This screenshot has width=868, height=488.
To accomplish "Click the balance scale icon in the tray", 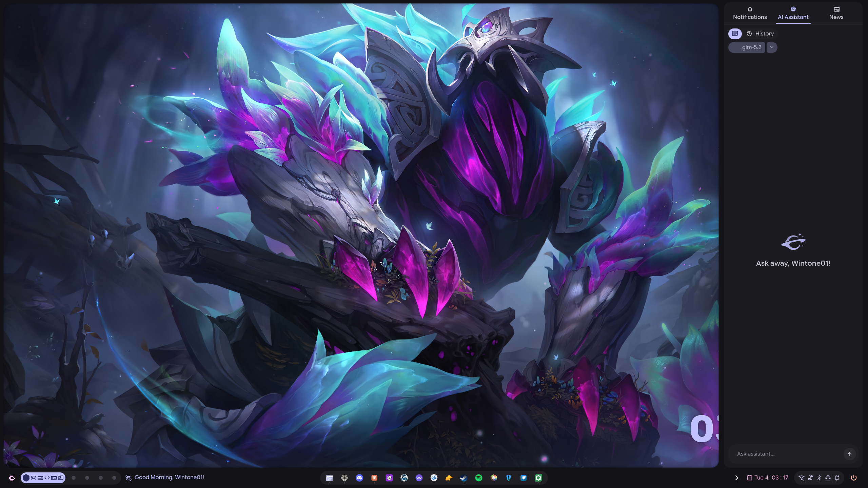I will pyautogui.click(x=828, y=478).
